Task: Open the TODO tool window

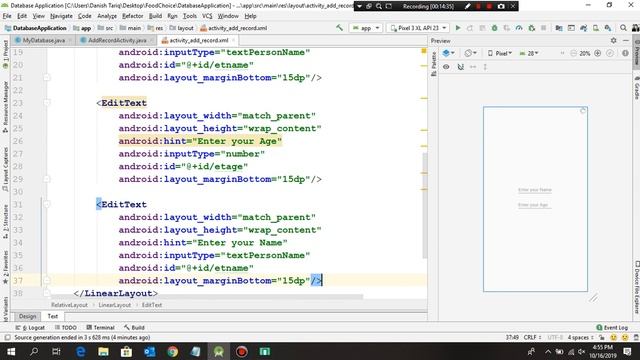Action: 66,327
